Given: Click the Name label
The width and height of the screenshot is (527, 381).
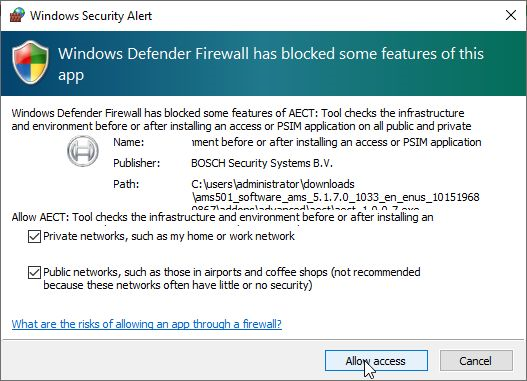Looking at the screenshot, I should pos(128,142).
